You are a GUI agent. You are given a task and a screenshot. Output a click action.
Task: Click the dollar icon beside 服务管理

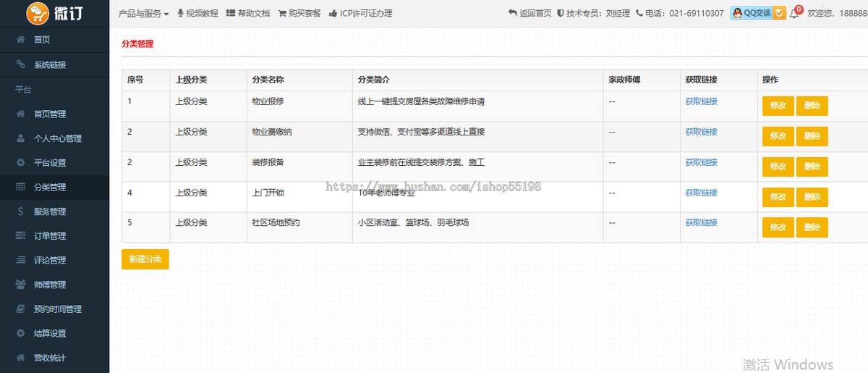tap(20, 211)
